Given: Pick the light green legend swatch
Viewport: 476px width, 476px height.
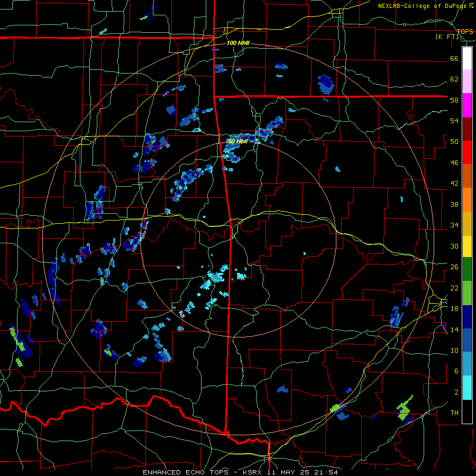Looking at the screenshot, I should [x=467, y=293].
